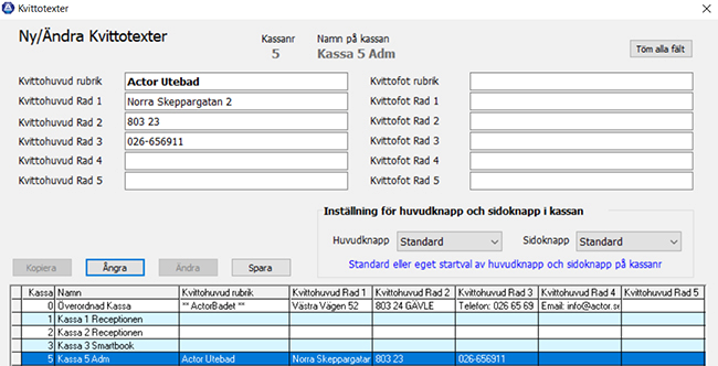The image size is (718, 366).
Task: Click the Ändra button
Action: point(188,268)
